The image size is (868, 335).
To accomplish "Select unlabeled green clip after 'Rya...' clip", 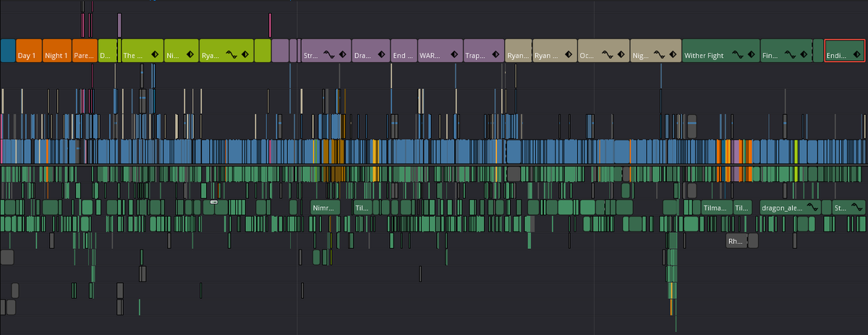I will 263,51.
